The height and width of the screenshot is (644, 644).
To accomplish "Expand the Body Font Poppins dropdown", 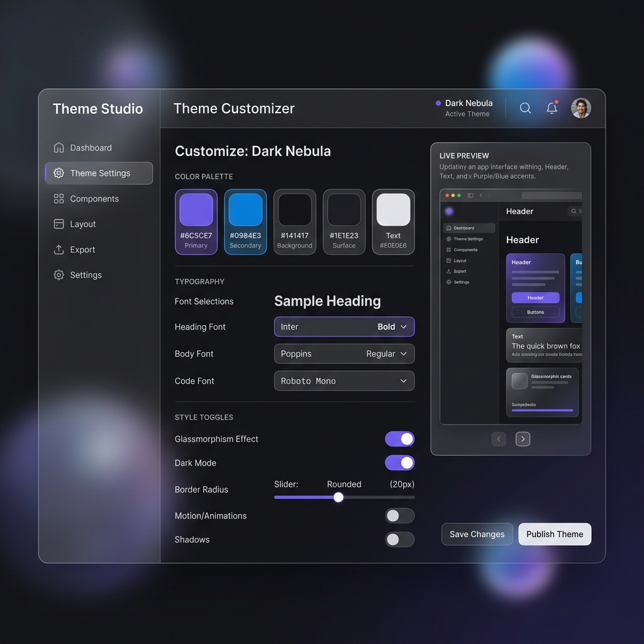I will coord(344,354).
